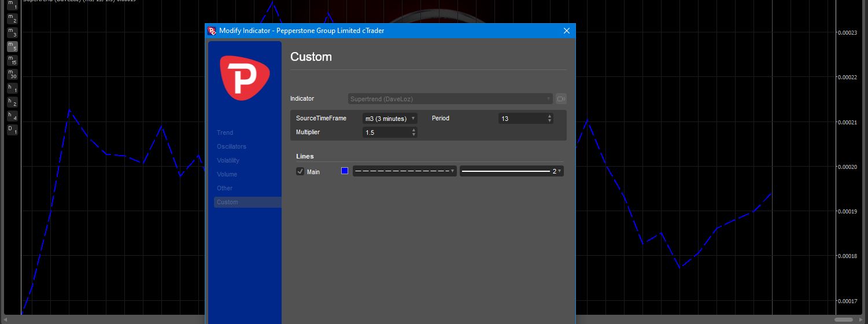
Task: Switch chart to D1 daily timeframe
Action: click(x=12, y=130)
